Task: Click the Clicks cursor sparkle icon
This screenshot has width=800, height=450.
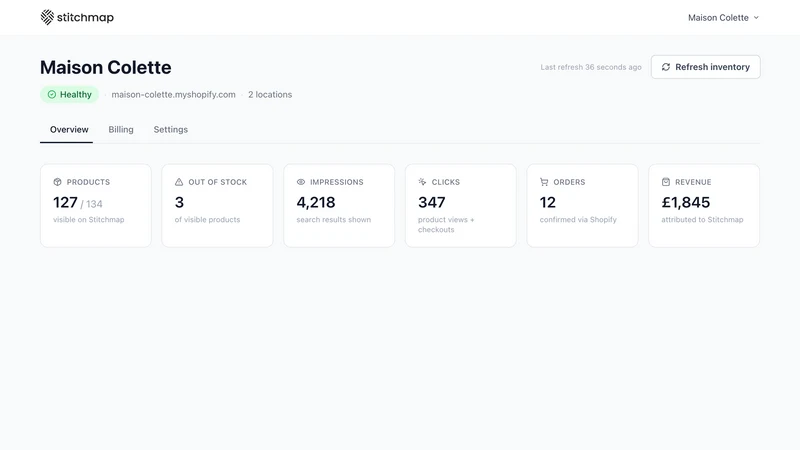Action: 422,182
